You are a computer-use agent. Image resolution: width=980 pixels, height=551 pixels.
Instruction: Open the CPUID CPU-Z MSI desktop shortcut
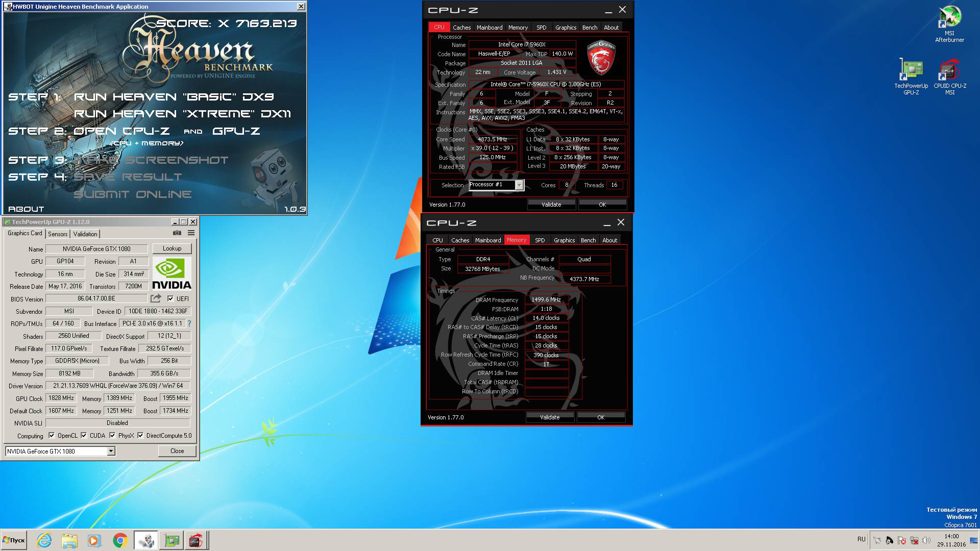(x=950, y=77)
